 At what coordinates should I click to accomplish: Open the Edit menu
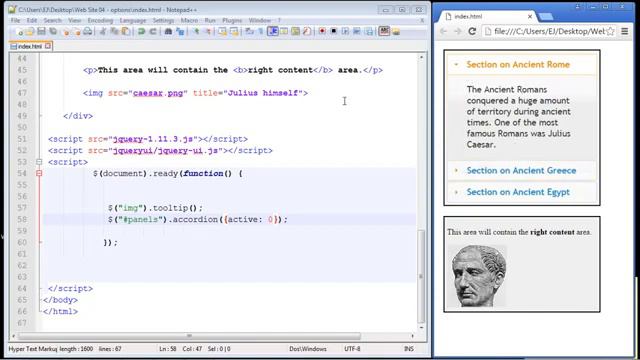[x=32, y=20]
